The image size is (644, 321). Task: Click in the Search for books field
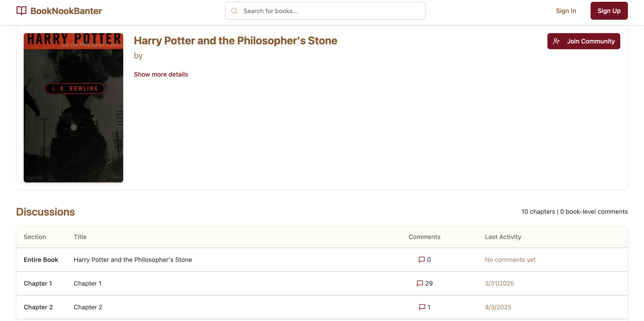[x=325, y=11]
